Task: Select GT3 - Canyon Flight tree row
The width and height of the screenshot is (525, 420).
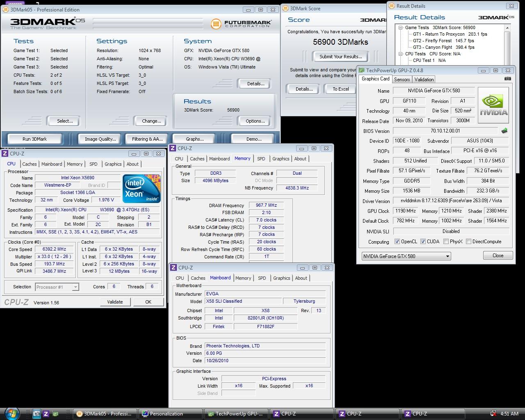Action: 443,47
